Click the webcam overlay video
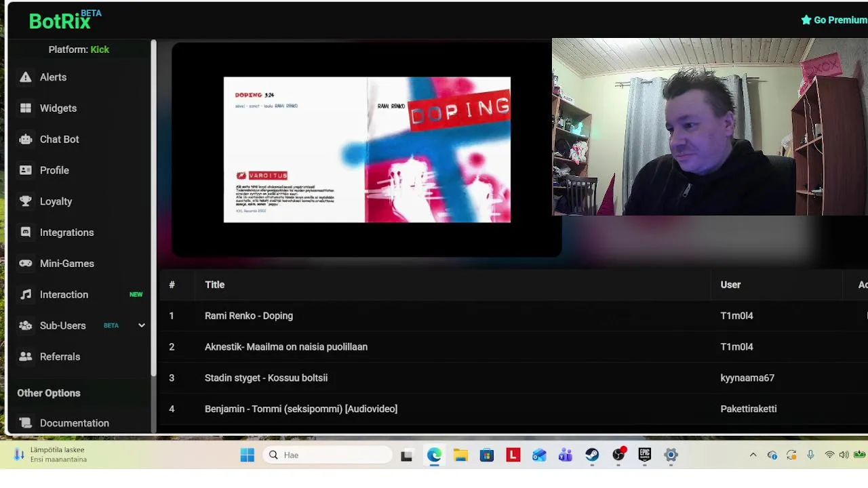The width and height of the screenshot is (868, 488). pos(710,127)
